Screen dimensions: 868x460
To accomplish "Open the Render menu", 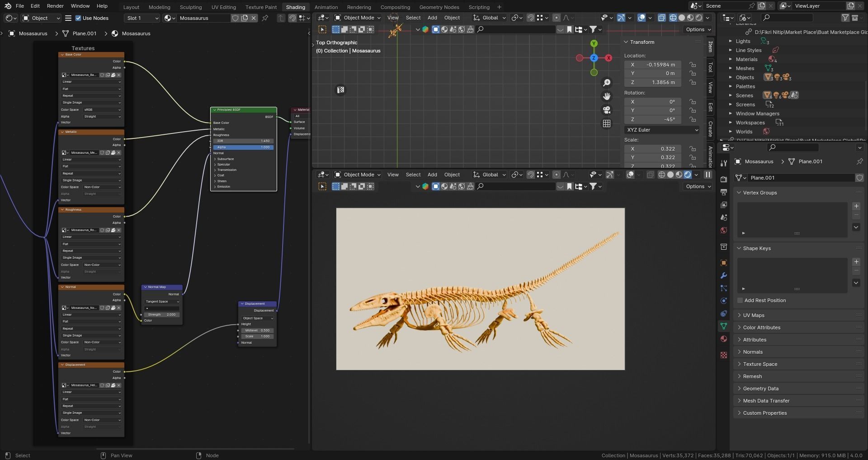I will click(x=55, y=6).
